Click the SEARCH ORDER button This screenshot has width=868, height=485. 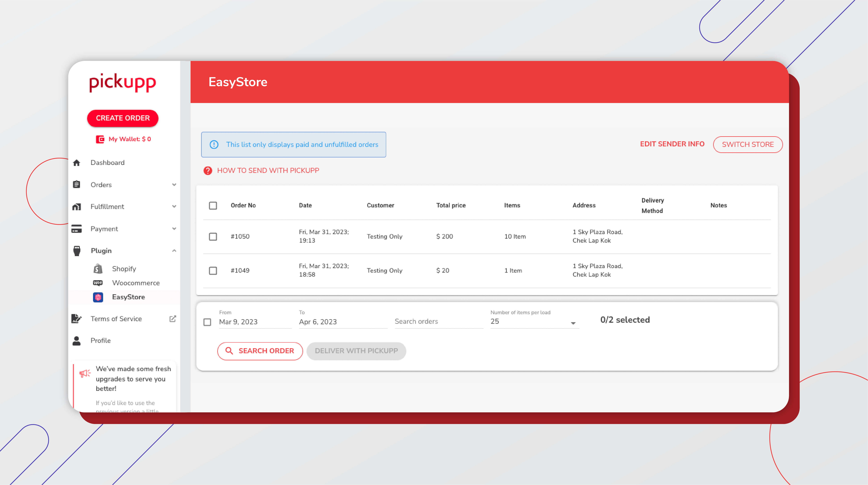point(260,351)
